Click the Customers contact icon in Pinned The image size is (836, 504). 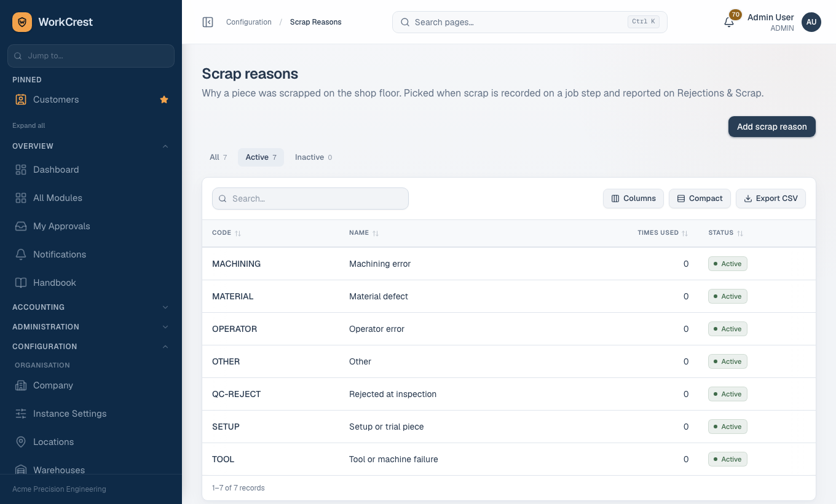[x=21, y=100]
